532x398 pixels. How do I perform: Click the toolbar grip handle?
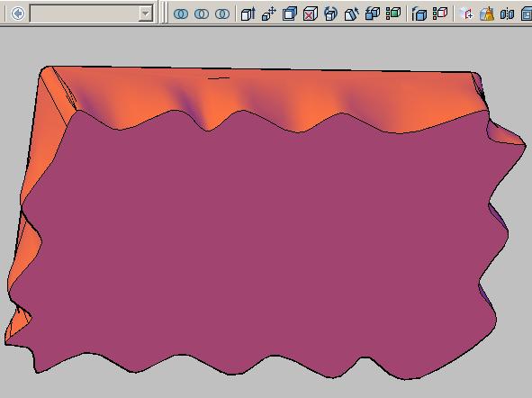(163, 13)
